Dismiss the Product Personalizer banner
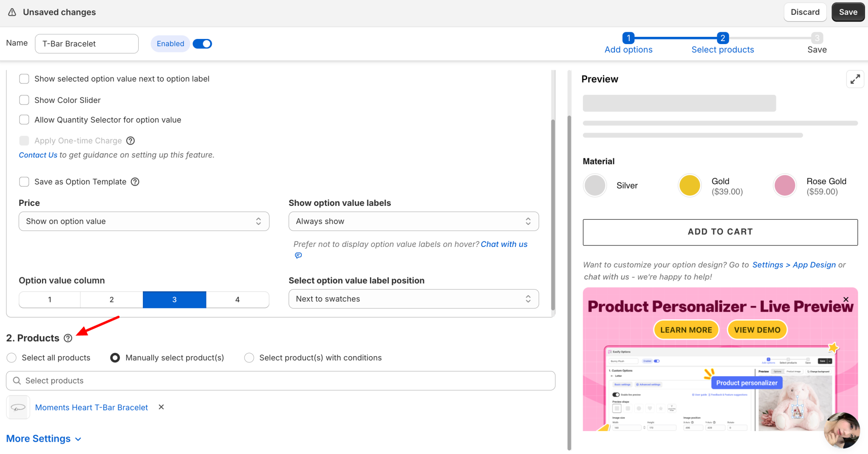Image resolution: width=868 pixels, height=454 pixels. pos(846,299)
